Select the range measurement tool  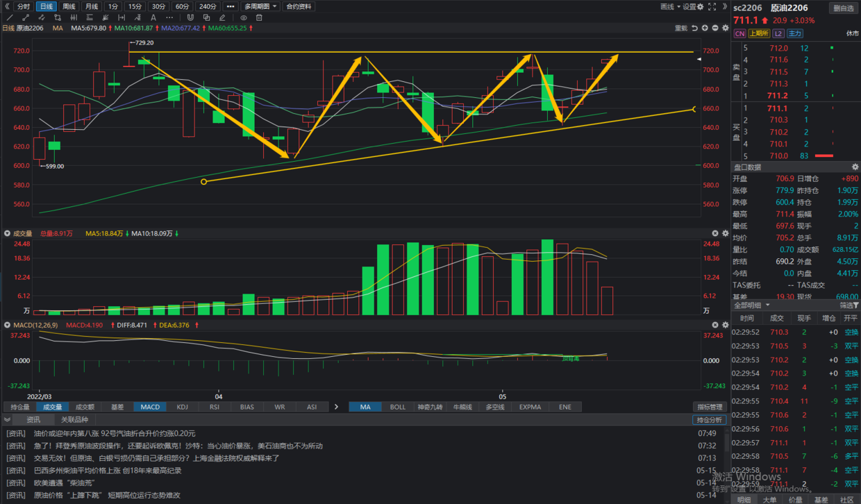pyautogui.click(x=122, y=17)
